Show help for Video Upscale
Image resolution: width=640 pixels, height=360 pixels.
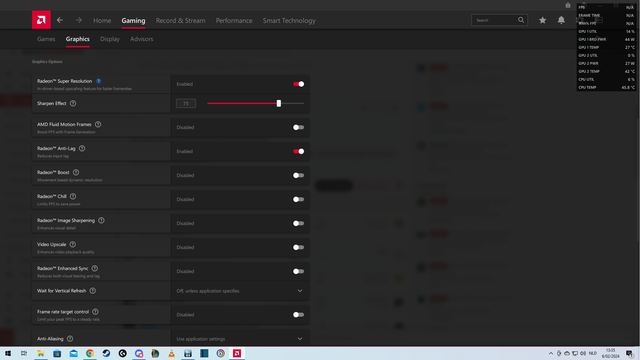click(x=73, y=244)
